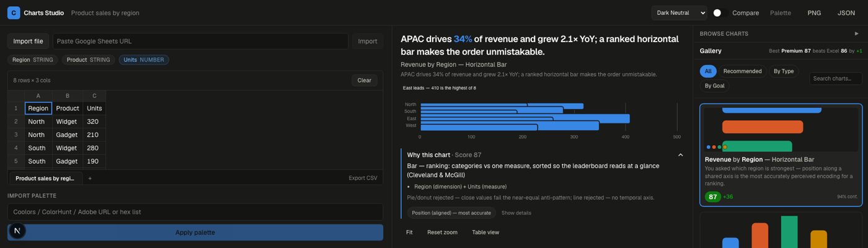Select the All gallery filter tab
Image resolution: width=868 pixels, height=248 pixels.
[708, 71]
